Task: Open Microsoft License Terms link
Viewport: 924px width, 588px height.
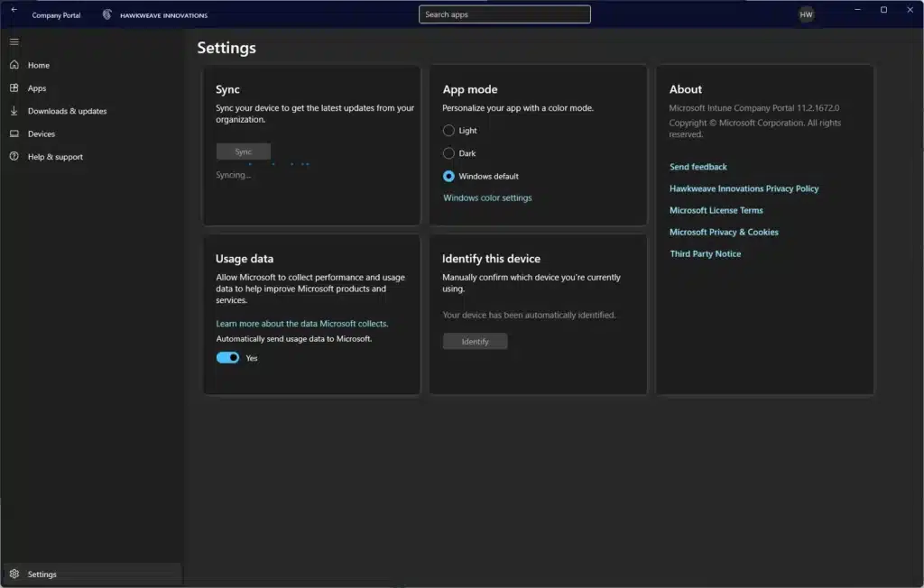Action: 716,210
